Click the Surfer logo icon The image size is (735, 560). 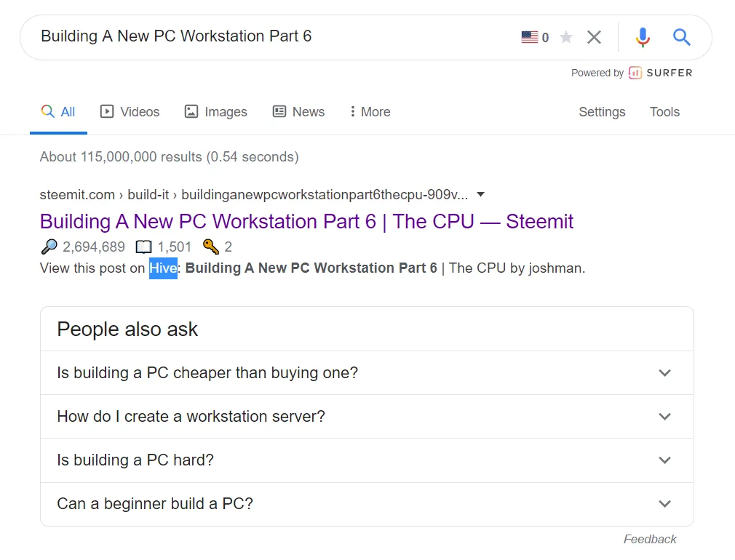click(635, 73)
